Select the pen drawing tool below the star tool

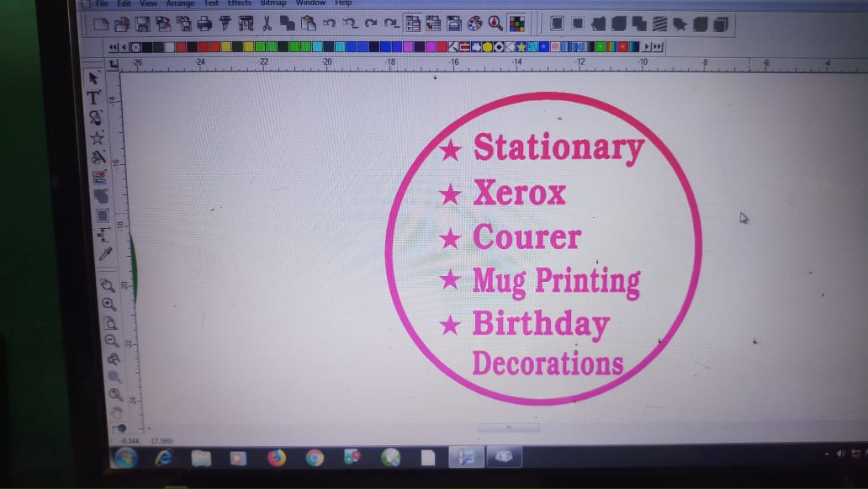click(98, 157)
